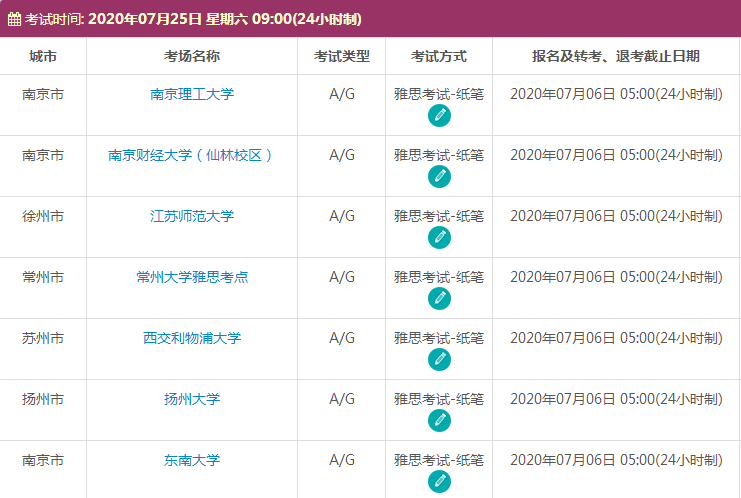Click the 考试方式 column header

pyautogui.click(x=439, y=56)
